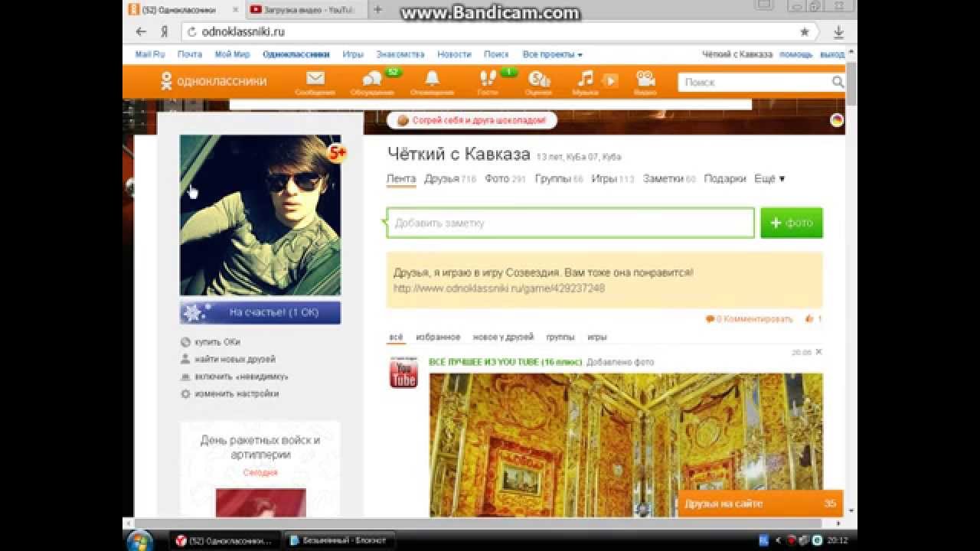Open the Знакомства link
This screenshot has width=980, height=551.
[x=400, y=54]
